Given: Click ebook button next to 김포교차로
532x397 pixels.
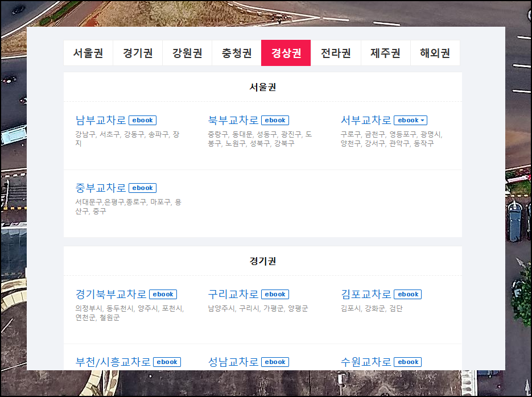Looking at the screenshot, I should click(x=408, y=294).
